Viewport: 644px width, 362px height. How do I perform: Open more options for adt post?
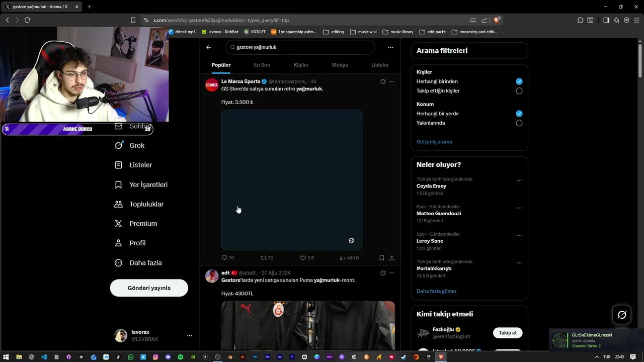click(392, 273)
